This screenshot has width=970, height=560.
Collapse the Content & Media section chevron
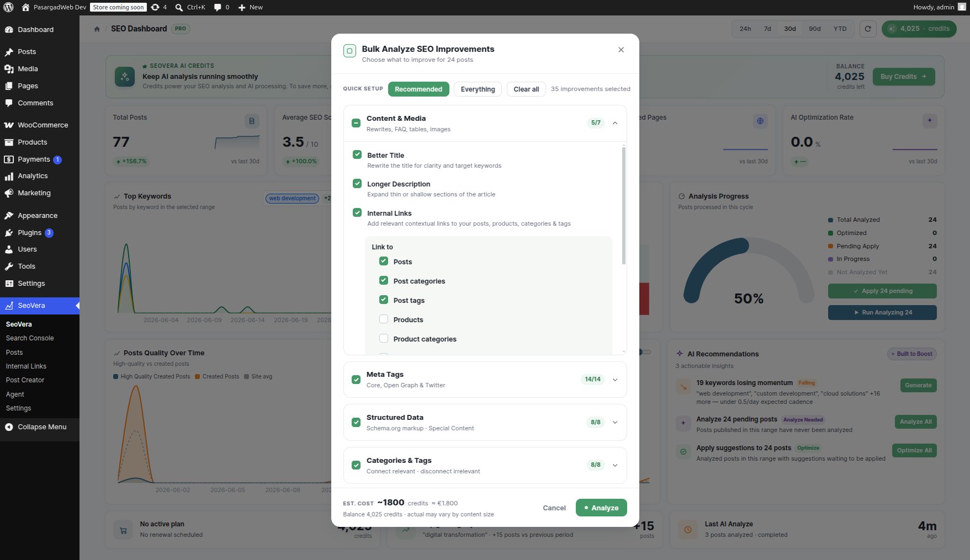click(x=615, y=123)
